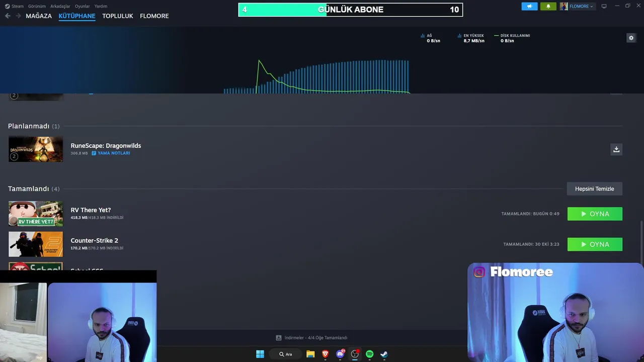Screen dimensions: 644x362
Task: Open the Oyunlar menu
Action: click(x=82, y=6)
